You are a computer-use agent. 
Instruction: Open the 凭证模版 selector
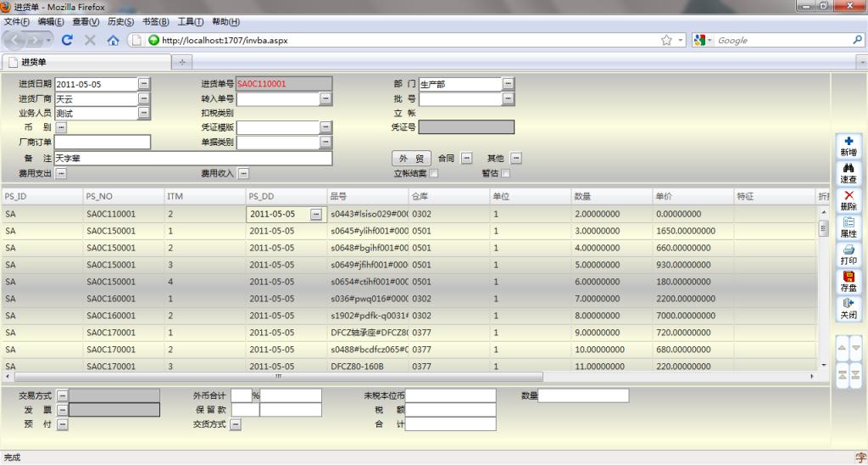coord(326,127)
